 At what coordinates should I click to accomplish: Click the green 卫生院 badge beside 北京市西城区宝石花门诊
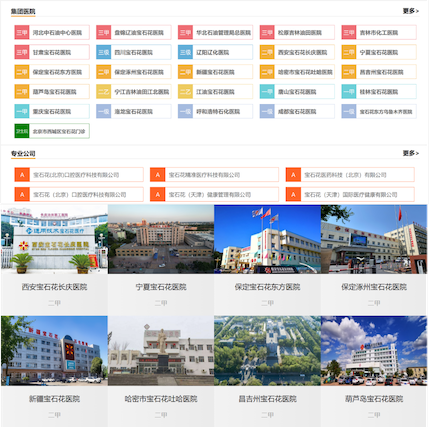(22, 131)
